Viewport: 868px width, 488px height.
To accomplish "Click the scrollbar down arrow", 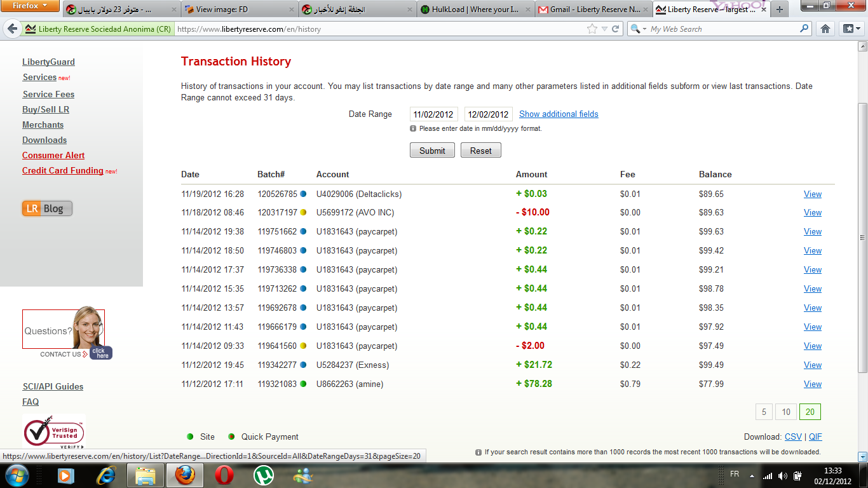I will (x=862, y=456).
